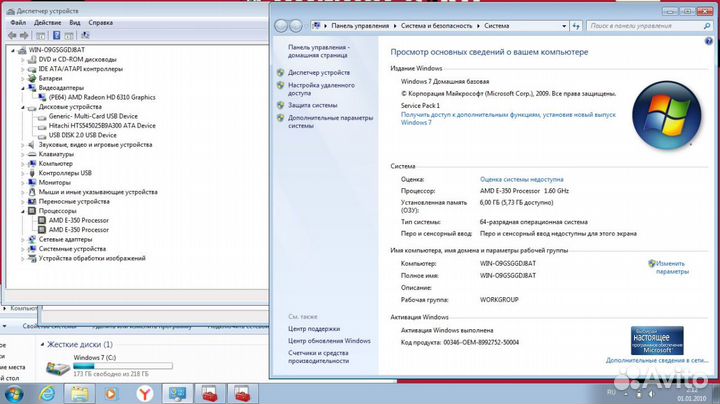Screen dimensions: 720x404
Task: Click the refresh button beside the address bar
Action: (x=576, y=26)
